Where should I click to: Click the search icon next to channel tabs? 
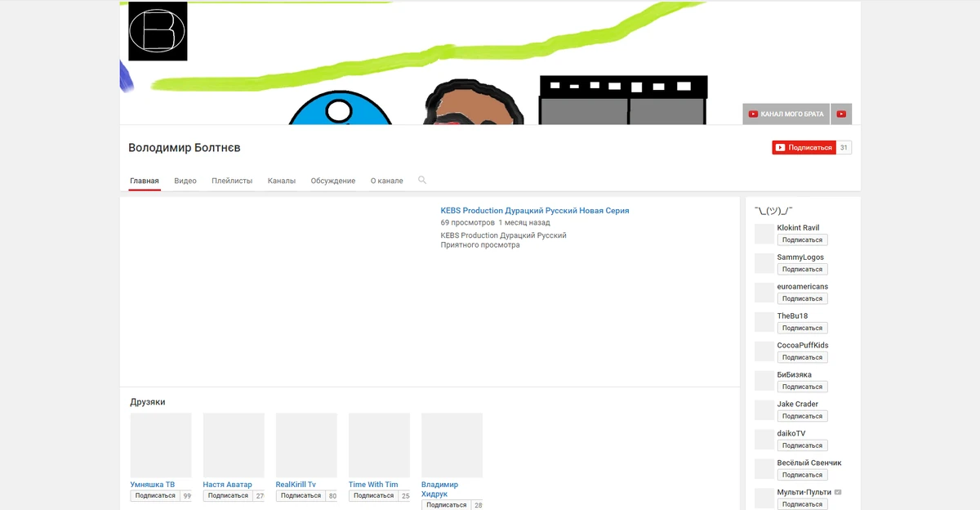[x=422, y=180]
